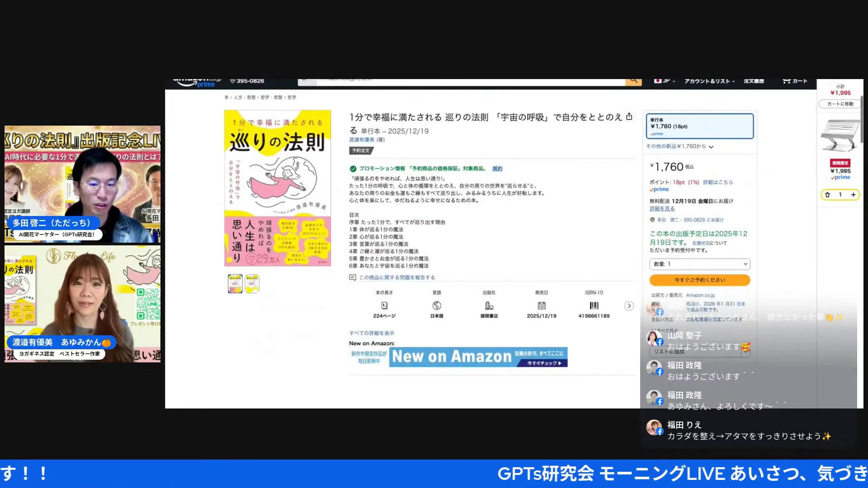Open the カート shopping cart icon

tap(790, 80)
